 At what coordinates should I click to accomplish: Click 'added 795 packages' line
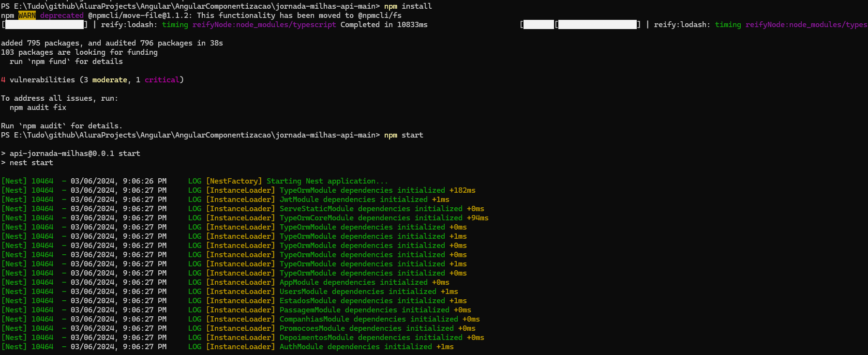(x=112, y=43)
